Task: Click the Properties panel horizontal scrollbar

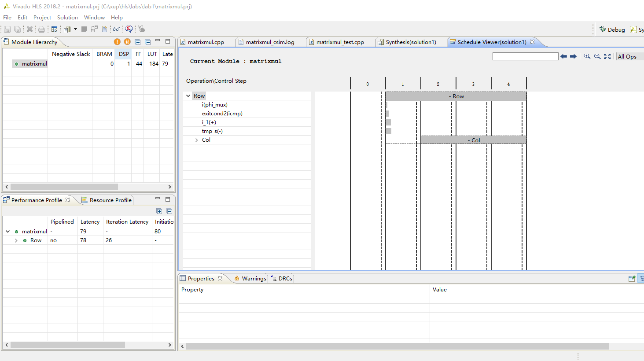Action: 397,346
